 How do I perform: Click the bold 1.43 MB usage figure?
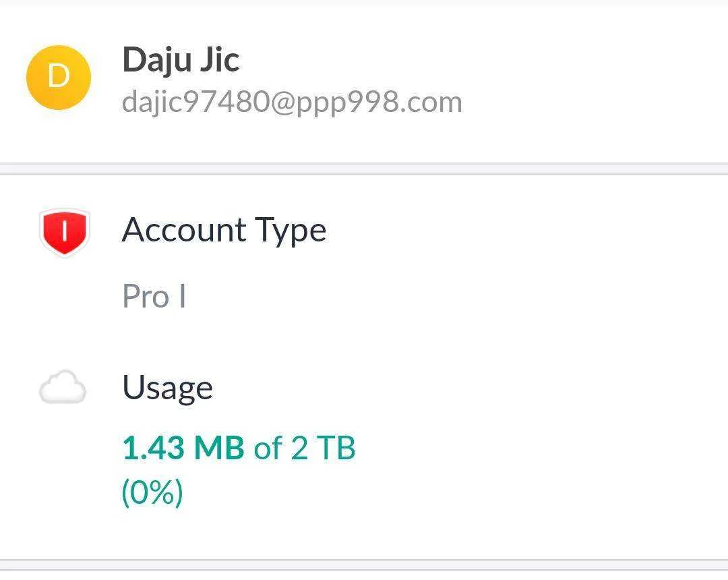point(183,448)
